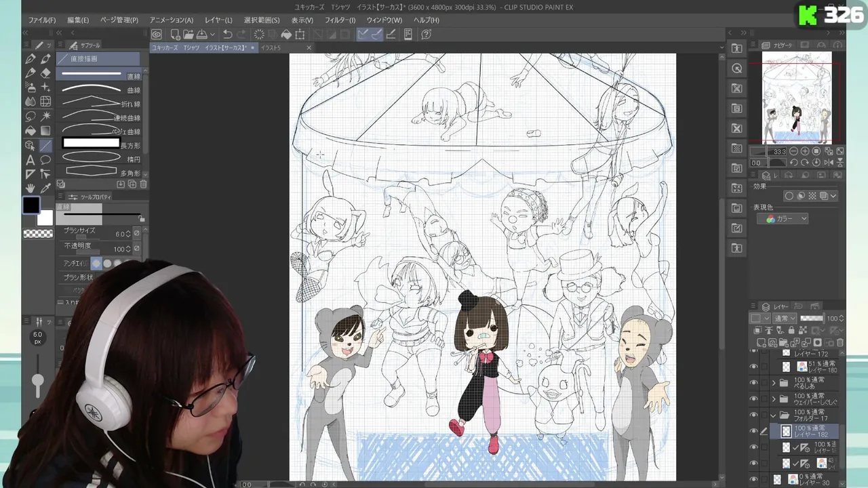Viewport: 868px width, 488px height.
Task: Hide the べるしあ folder layer
Action: 753,383
